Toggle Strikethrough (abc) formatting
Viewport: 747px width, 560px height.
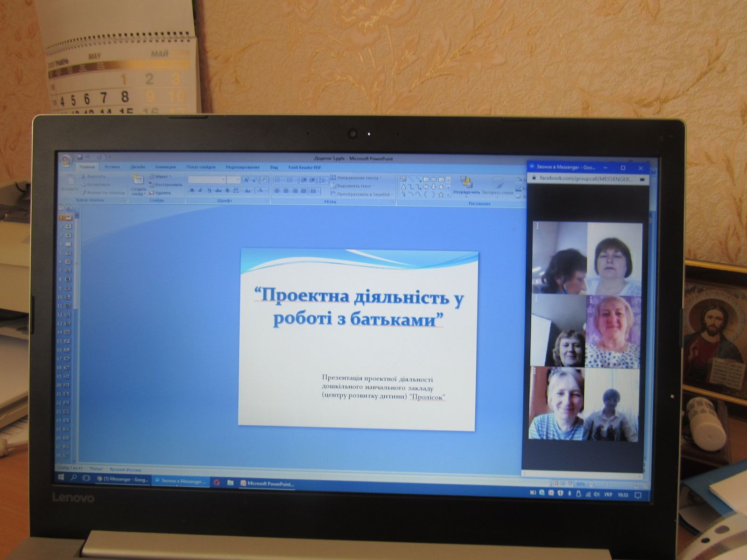coord(218,190)
